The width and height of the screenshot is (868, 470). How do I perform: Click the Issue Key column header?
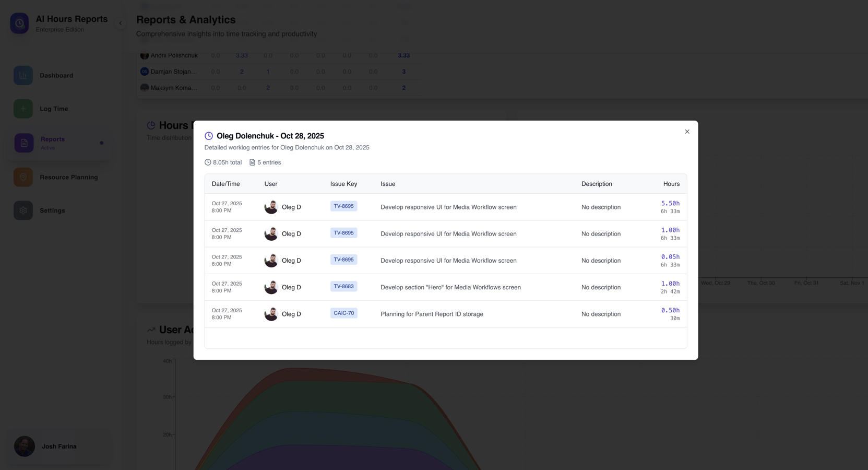tap(343, 184)
